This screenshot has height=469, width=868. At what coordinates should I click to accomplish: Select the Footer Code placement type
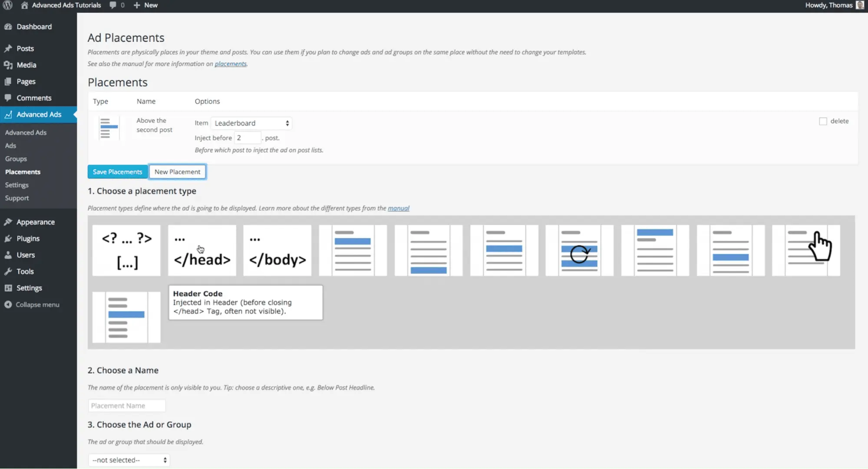277,250
